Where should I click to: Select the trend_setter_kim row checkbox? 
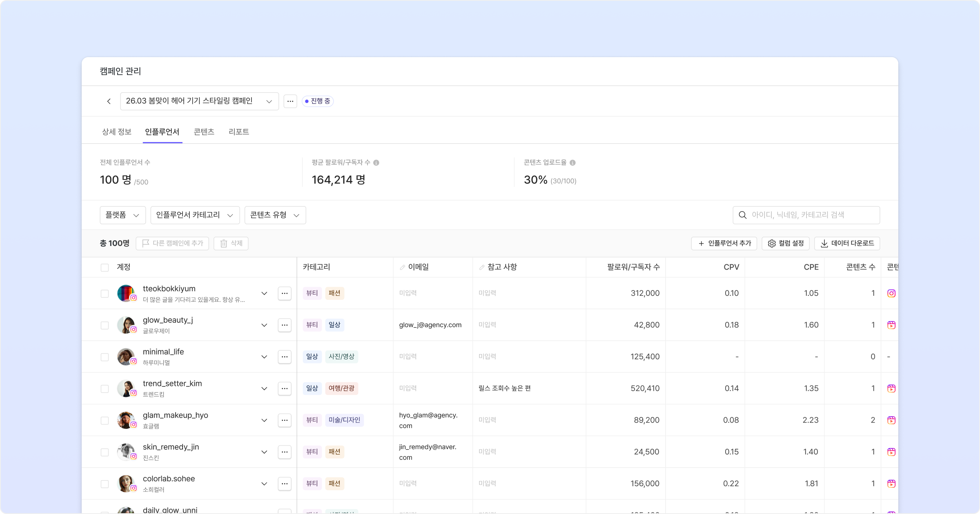point(105,389)
